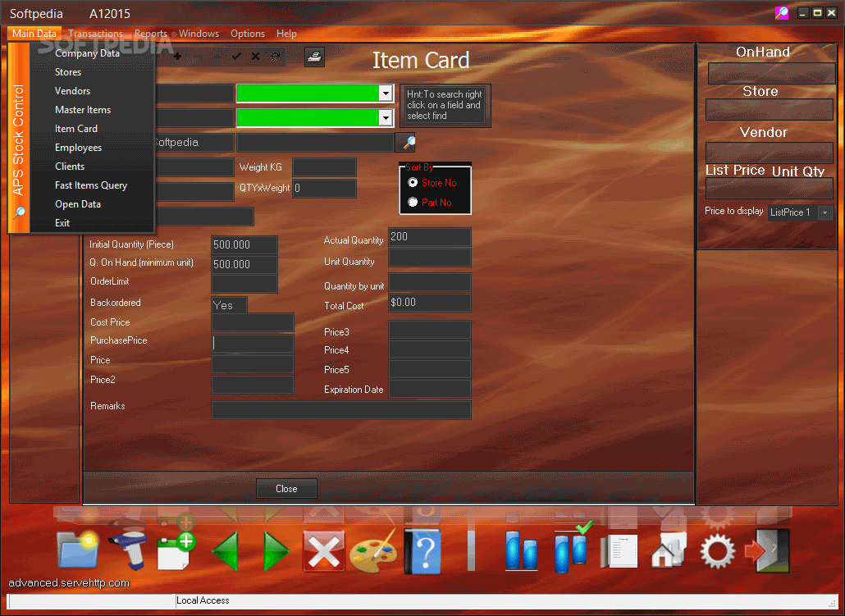Click the Close button below the form
Screen dimensions: 845x616
coord(286,488)
